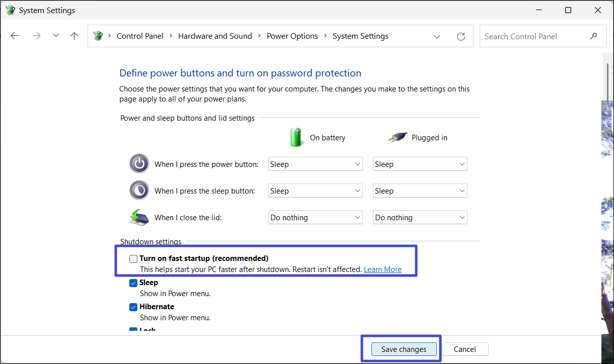Open close the lid On battery dropdown
The width and height of the screenshot is (614, 364).
pyautogui.click(x=315, y=218)
